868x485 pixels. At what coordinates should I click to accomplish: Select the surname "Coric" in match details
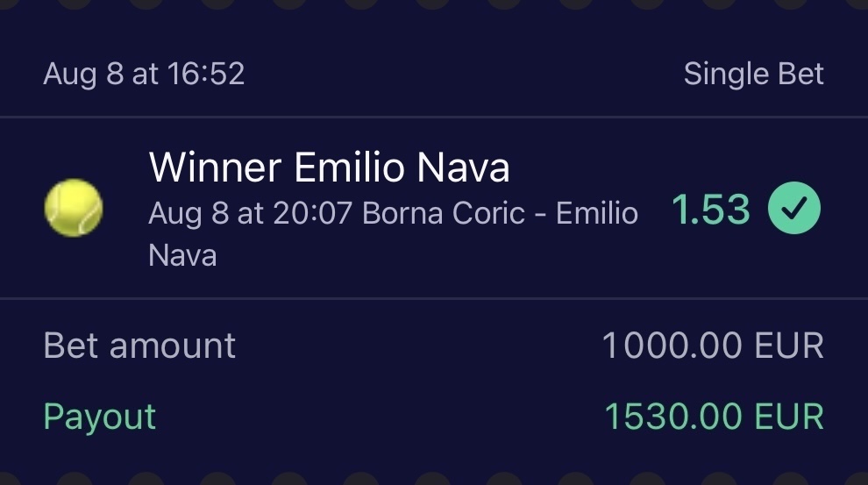pos(491,213)
